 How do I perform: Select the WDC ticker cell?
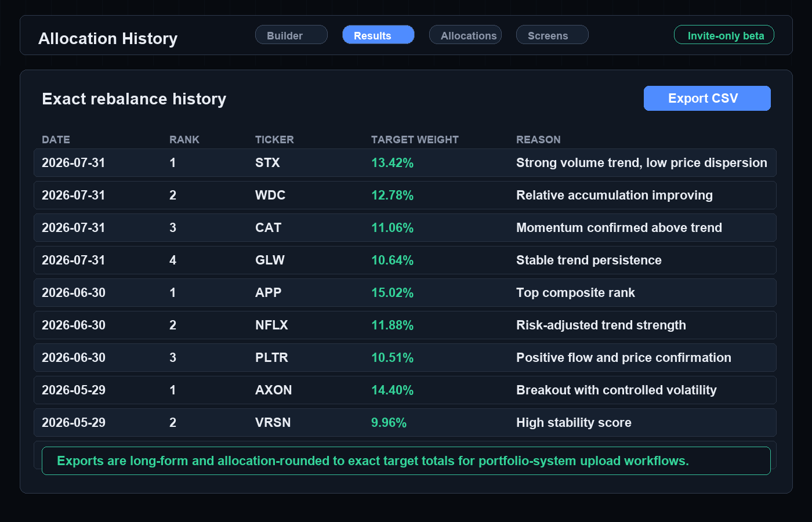[270, 195]
